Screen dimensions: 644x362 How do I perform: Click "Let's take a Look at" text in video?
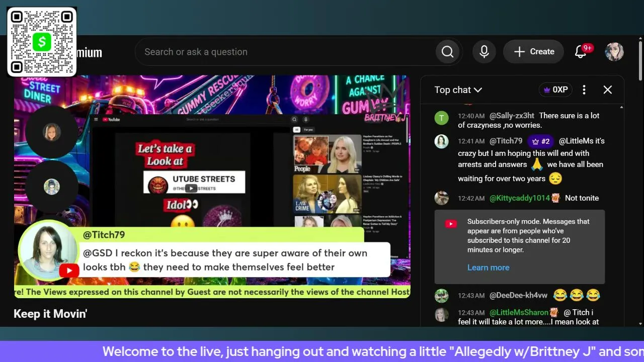(165, 155)
